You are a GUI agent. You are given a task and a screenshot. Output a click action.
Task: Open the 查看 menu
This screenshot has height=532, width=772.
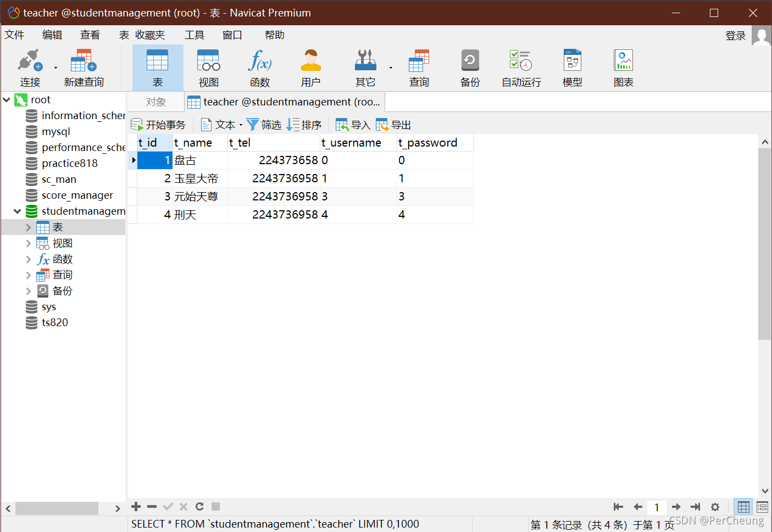[x=90, y=35]
